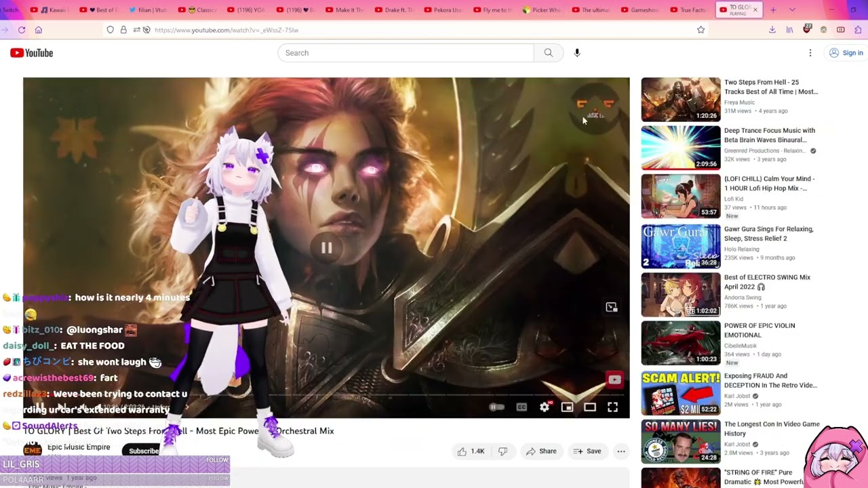Open the extension with red badge
Image resolution: width=868 pixels, height=488 pixels.
pos(807,29)
